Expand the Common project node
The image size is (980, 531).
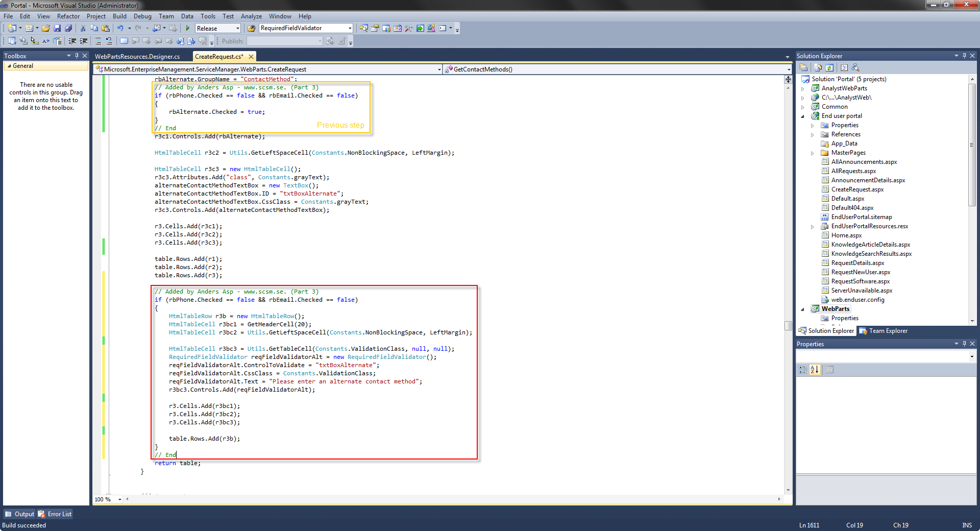click(x=803, y=107)
